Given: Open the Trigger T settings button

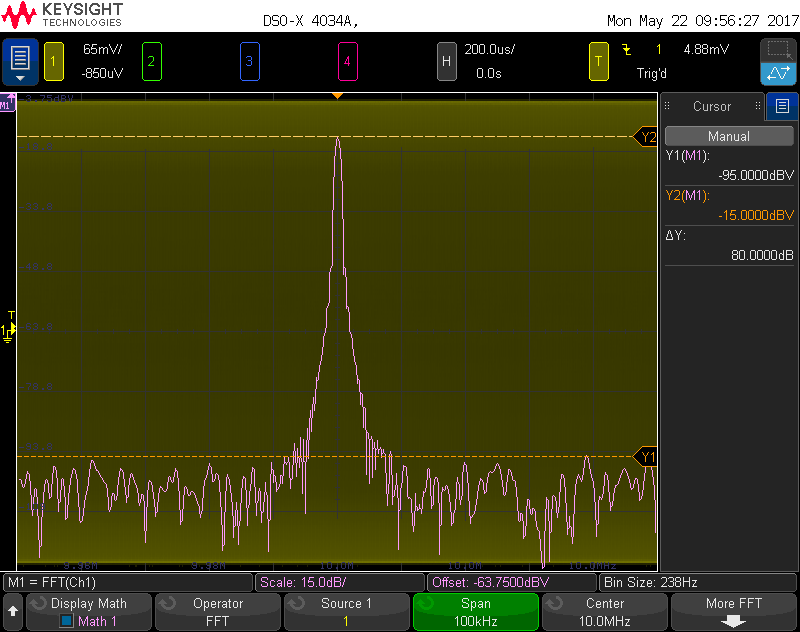Looking at the screenshot, I should point(598,62).
